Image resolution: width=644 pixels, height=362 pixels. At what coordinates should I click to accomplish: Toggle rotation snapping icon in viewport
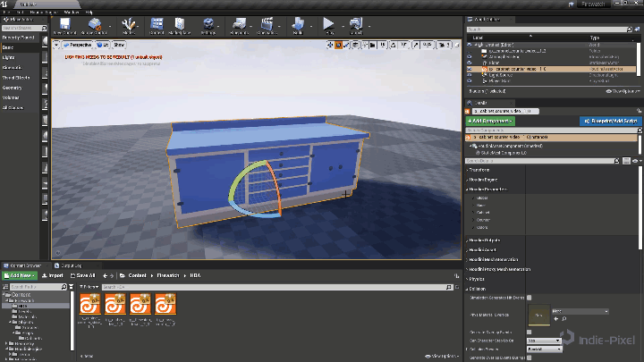click(393, 45)
